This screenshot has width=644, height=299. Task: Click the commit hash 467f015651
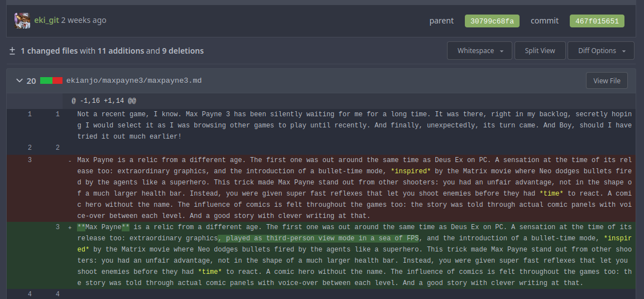pyautogui.click(x=597, y=21)
